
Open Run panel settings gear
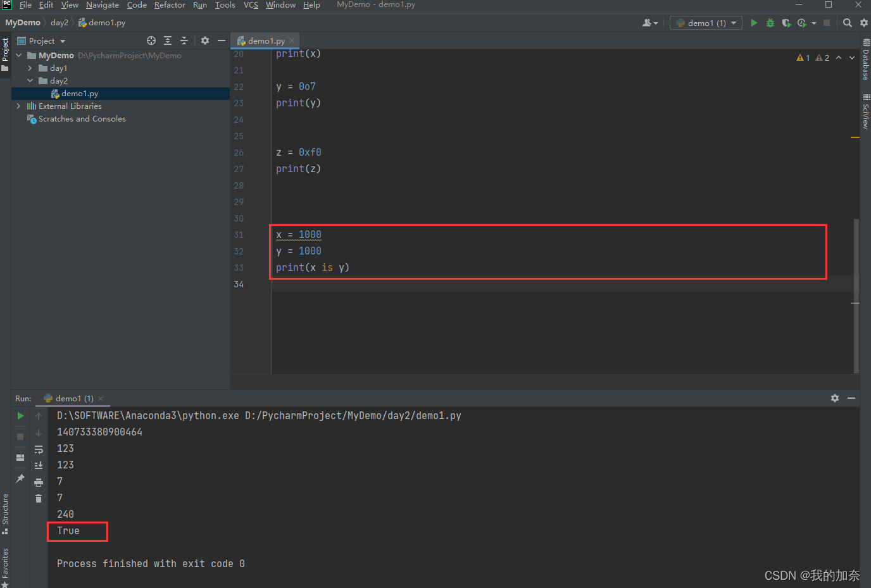coord(835,398)
